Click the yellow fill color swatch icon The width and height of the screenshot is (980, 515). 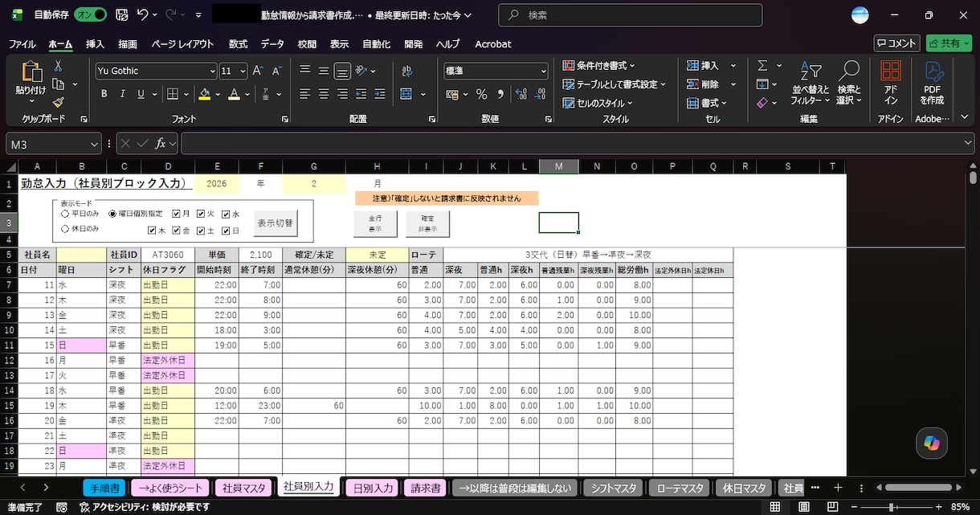204,94
